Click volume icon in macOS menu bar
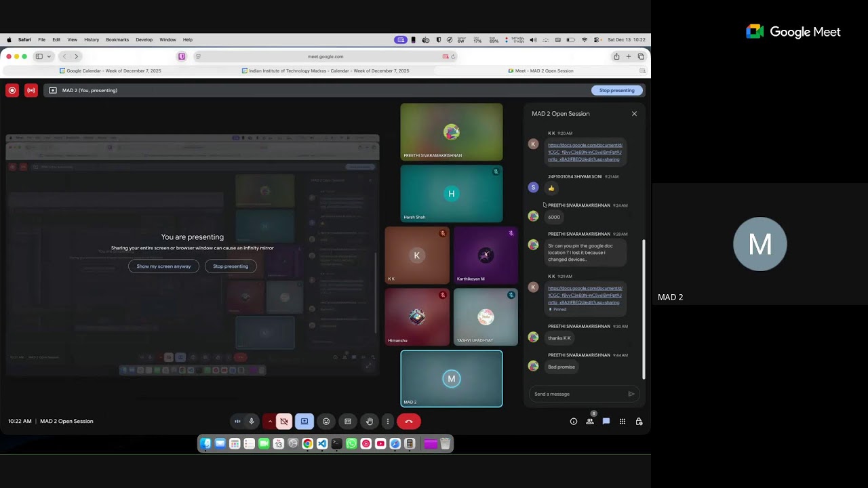 coord(533,40)
